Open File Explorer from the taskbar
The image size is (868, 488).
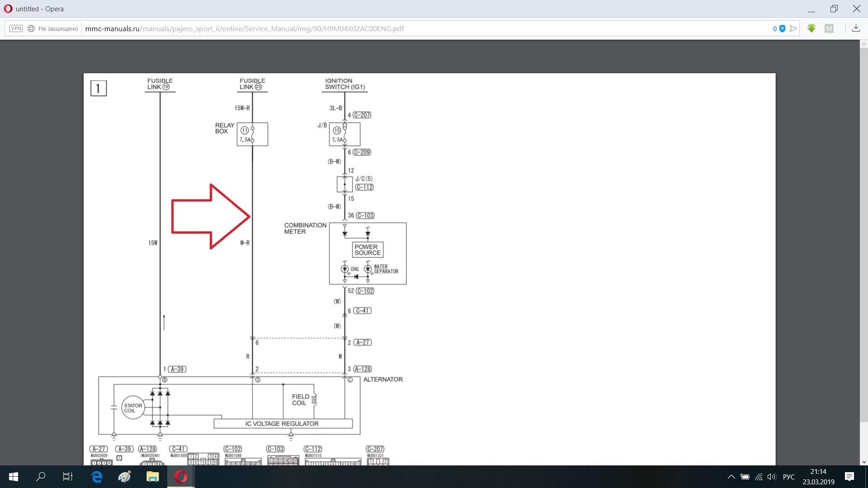pos(152,477)
